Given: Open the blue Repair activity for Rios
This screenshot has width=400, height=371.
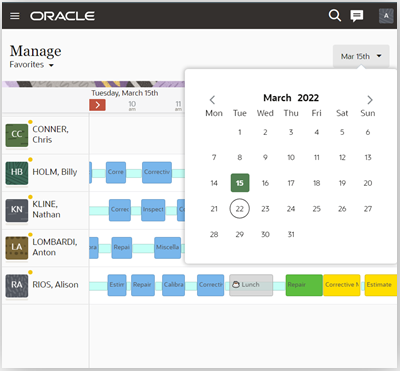Looking at the screenshot, I should (x=143, y=285).
